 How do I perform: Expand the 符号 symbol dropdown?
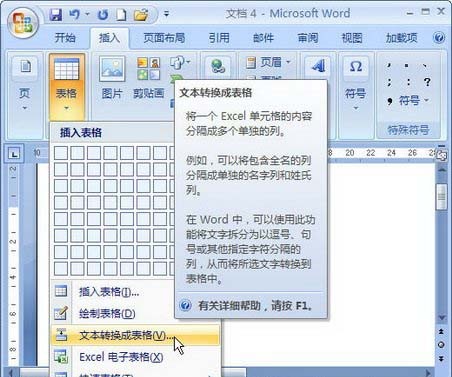[x=355, y=83]
